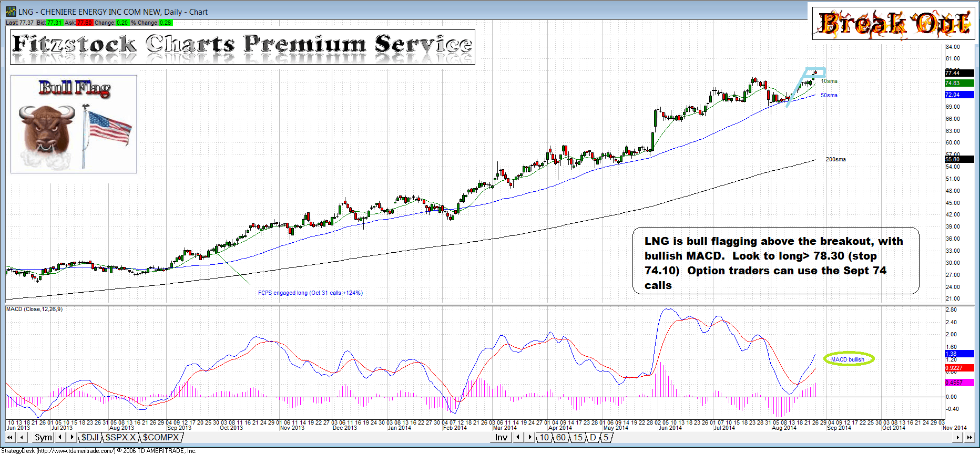
Task: Click next interval arrow beside Inv
Action: click(x=530, y=437)
